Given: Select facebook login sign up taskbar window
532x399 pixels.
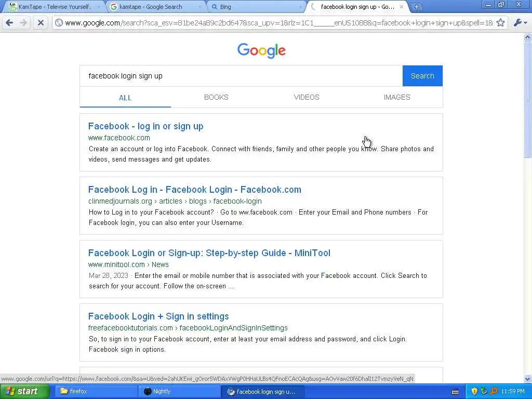Looking at the screenshot, I should tap(262, 391).
